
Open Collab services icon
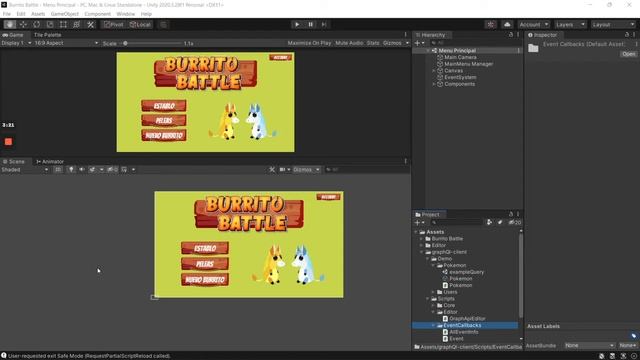[x=491, y=24]
